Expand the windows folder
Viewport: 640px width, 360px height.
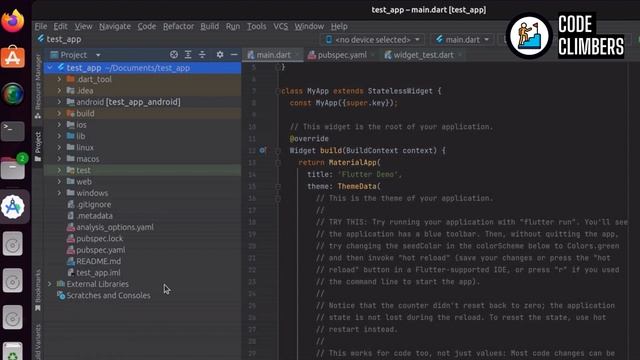pyautogui.click(x=60, y=193)
